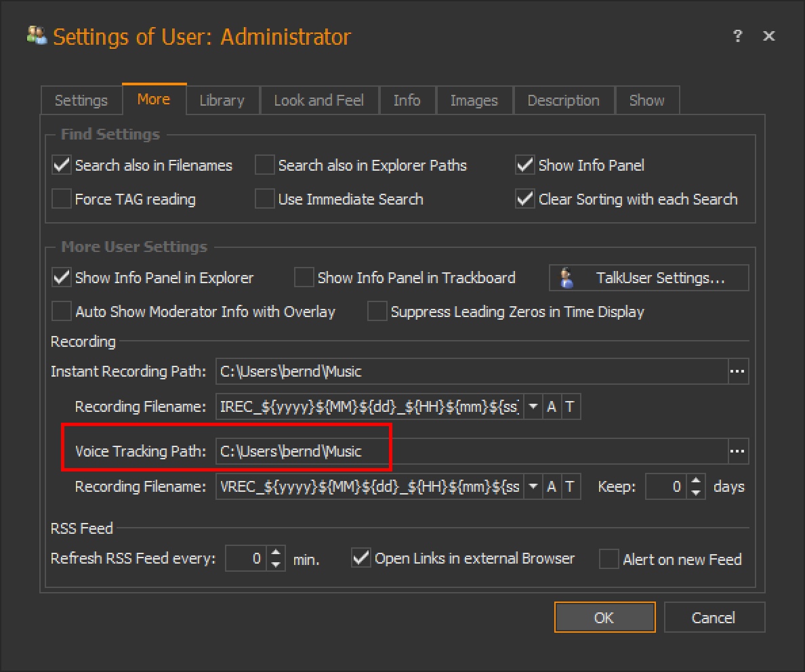
Task: Confirm settings with the OK button
Action: (x=604, y=617)
